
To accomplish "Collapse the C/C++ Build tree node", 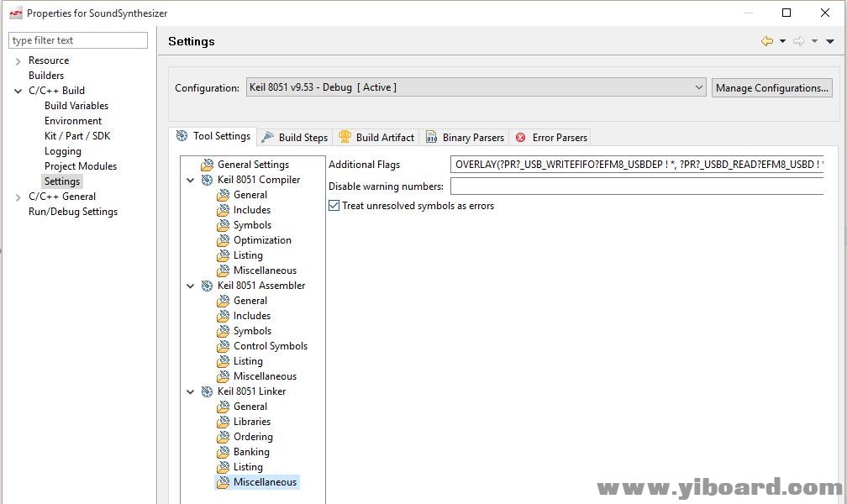I will pyautogui.click(x=18, y=92).
